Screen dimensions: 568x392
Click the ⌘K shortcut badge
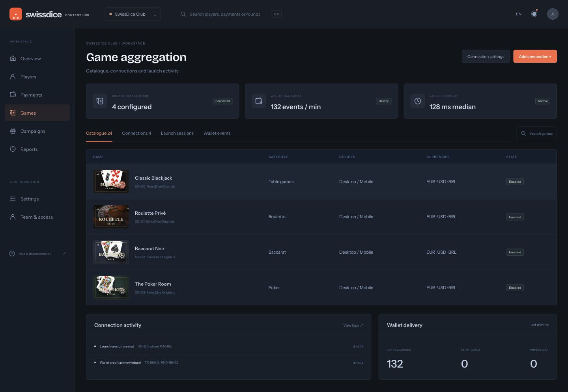(276, 14)
